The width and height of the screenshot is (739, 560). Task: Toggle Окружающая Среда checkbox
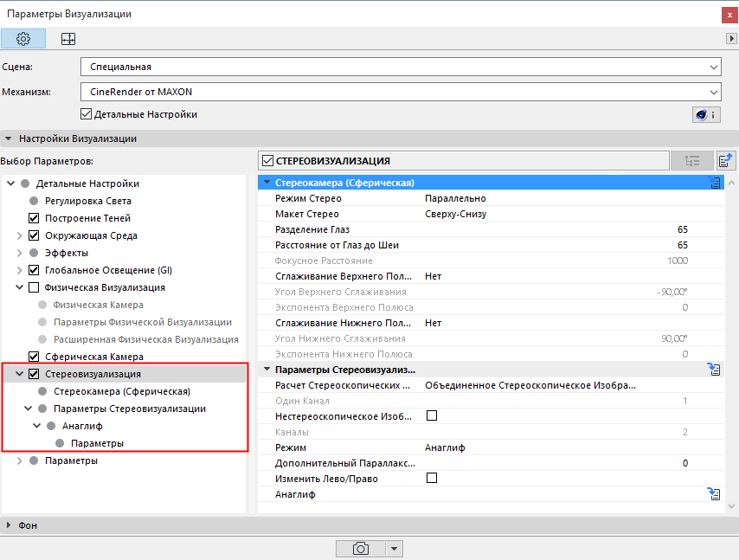click(34, 235)
